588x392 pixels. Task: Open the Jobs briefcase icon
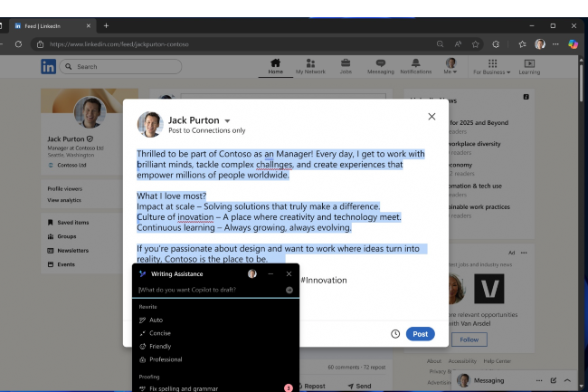point(346,63)
